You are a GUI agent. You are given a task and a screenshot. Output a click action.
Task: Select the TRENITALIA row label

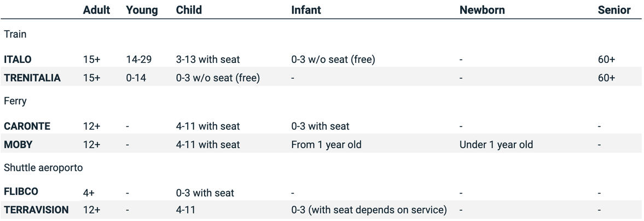point(32,78)
